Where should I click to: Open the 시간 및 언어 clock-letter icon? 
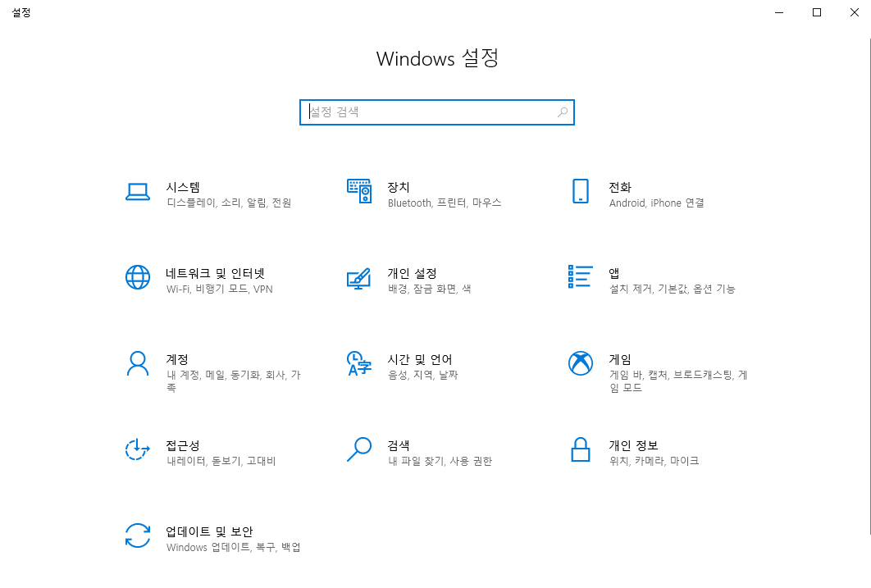pyautogui.click(x=359, y=363)
